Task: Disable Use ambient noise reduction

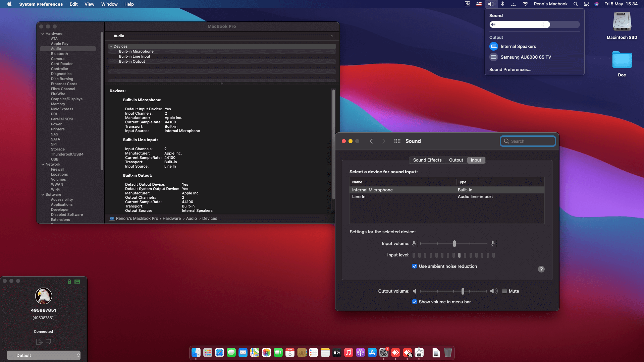Action: pyautogui.click(x=415, y=266)
